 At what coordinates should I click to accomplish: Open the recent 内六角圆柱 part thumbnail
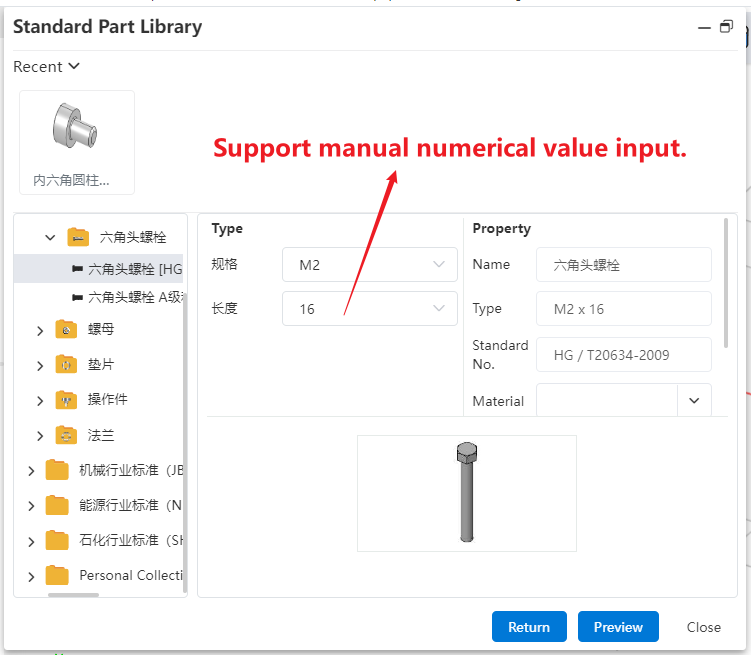(x=77, y=142)
